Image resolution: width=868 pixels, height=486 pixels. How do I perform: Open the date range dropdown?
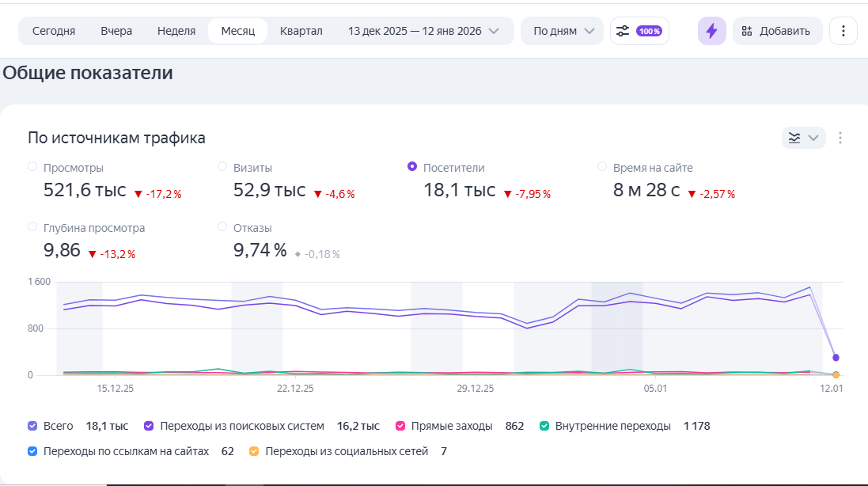(x=424, y=31)
